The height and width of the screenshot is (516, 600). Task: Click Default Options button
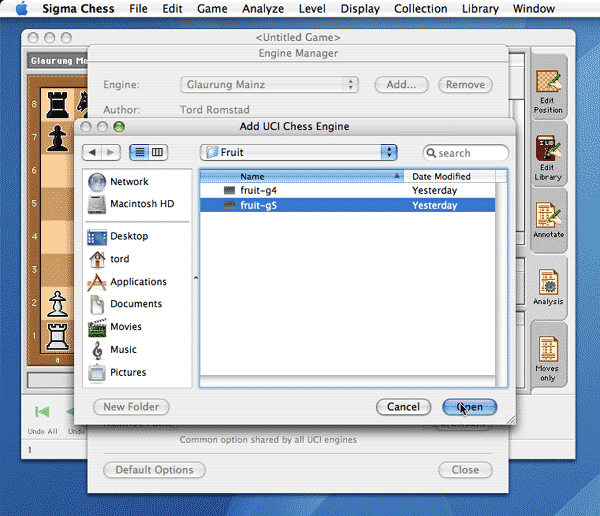(154, 470)
